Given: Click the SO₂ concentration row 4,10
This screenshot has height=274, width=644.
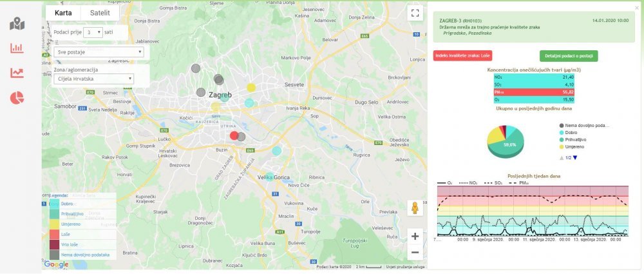Looking at the screenshot, I should click(534, 84).
